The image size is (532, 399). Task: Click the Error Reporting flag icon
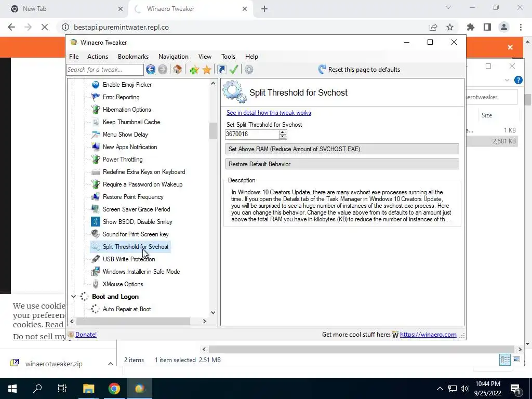click(96, 97)
